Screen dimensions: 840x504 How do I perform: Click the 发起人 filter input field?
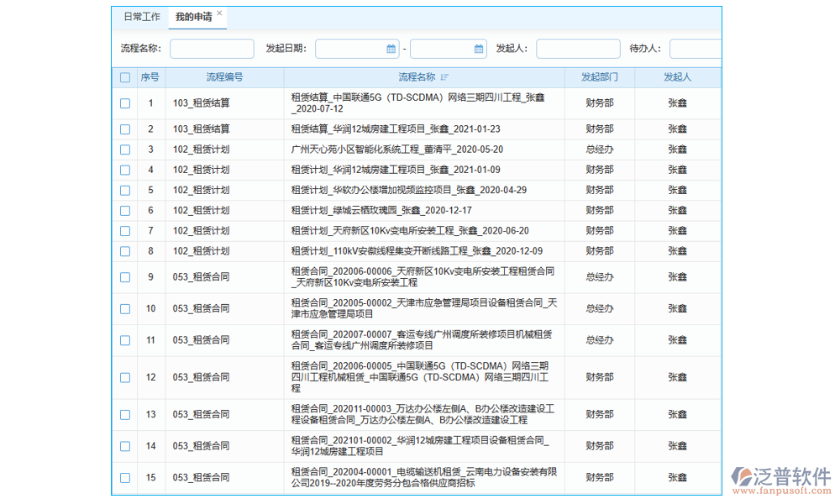pyautogui.click(x=578, y=49)
